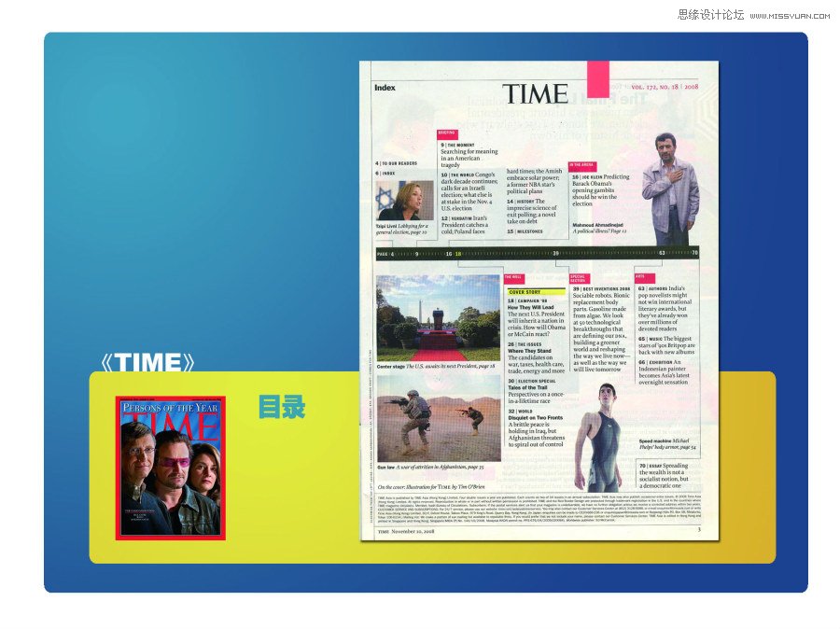The image size is (840, 629).
Task: Click the "Disquiet on Two Fronts" headline
Action: [x=535, y=418]
